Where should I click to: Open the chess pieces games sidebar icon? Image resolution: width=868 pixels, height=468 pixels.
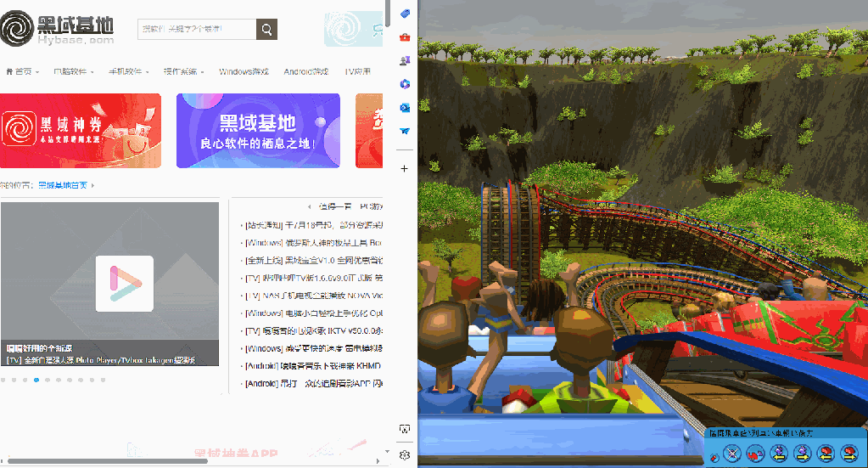(x=405, y=60)
